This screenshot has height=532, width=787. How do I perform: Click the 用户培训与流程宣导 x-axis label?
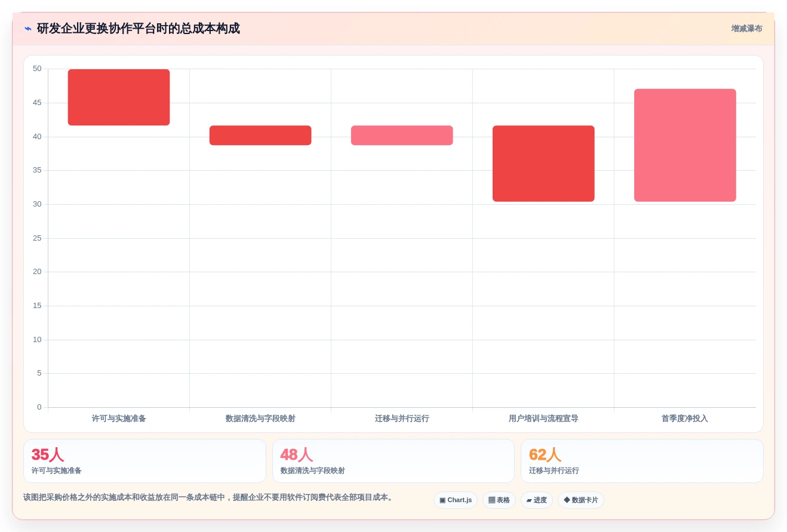coord(543,419)
